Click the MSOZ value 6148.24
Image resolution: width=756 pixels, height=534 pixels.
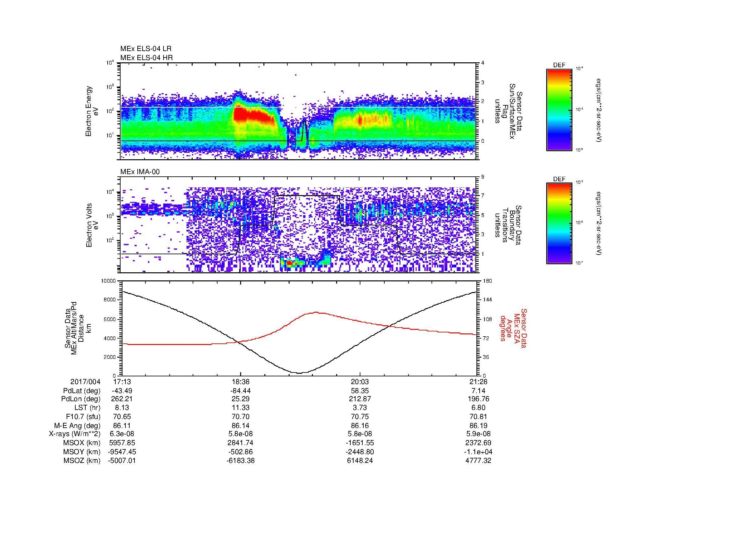pos(359,461)
